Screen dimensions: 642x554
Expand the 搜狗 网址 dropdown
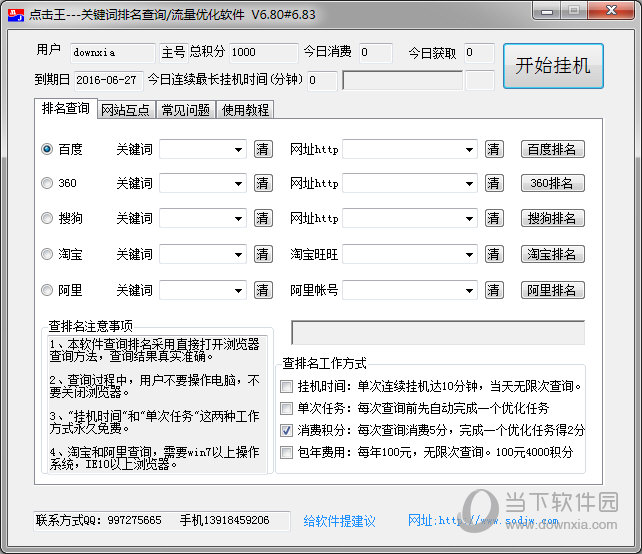[469, 219]
